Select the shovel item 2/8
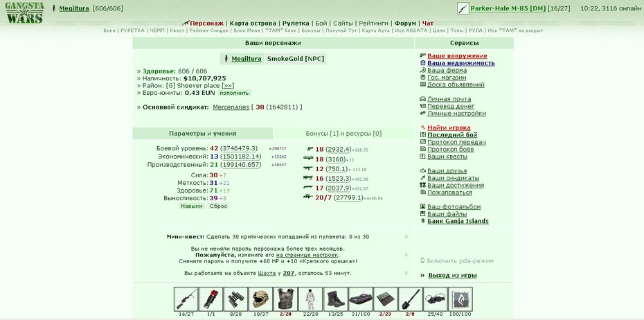The image size is (644, 320). tap(411, 299)
